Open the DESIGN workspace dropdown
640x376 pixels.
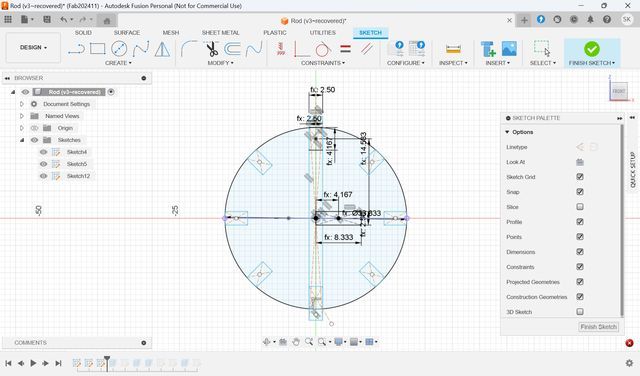[33, 48]
